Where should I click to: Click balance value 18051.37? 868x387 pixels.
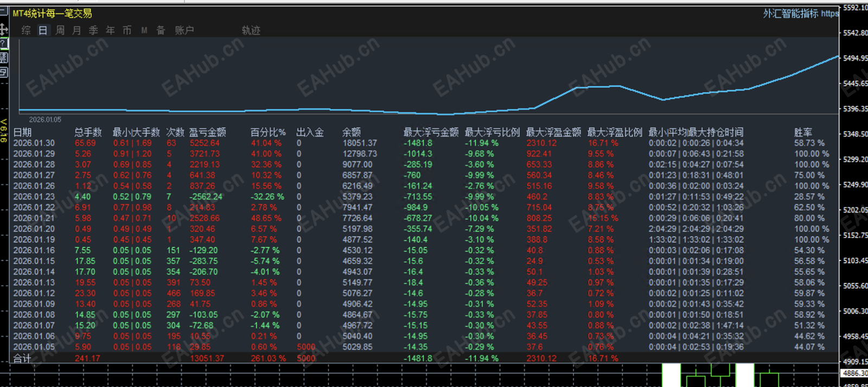360,143
